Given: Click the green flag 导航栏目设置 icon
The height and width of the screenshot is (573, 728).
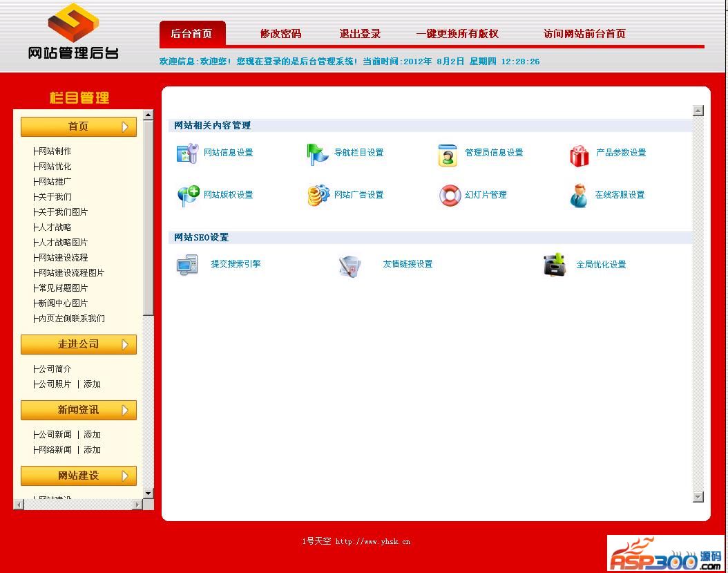Looking at the screenshot, I should [318, 154].
